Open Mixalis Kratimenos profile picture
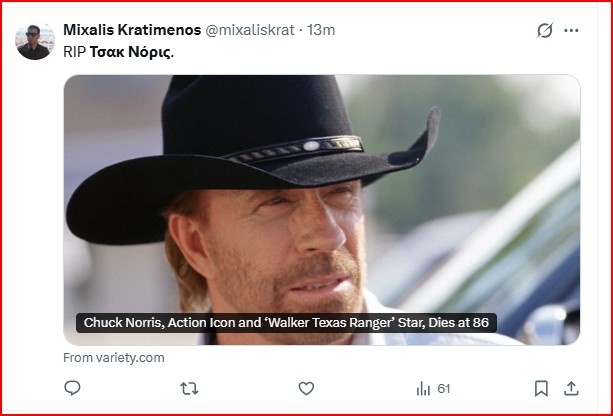This screenshot has width=613, height=416. (34, 42)
